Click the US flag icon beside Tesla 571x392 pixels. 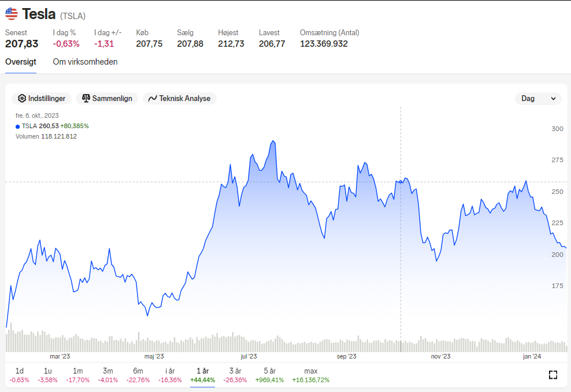tap(12, 14)
